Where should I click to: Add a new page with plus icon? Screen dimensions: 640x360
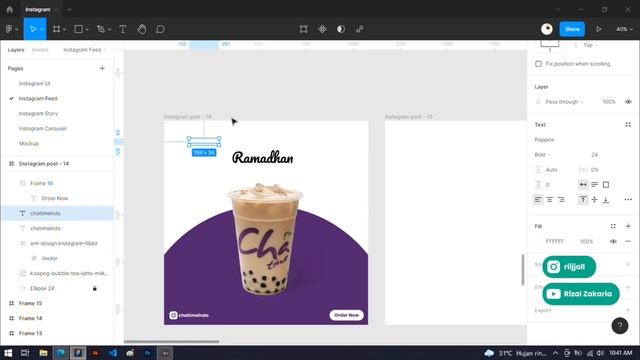tap(102, 68)
